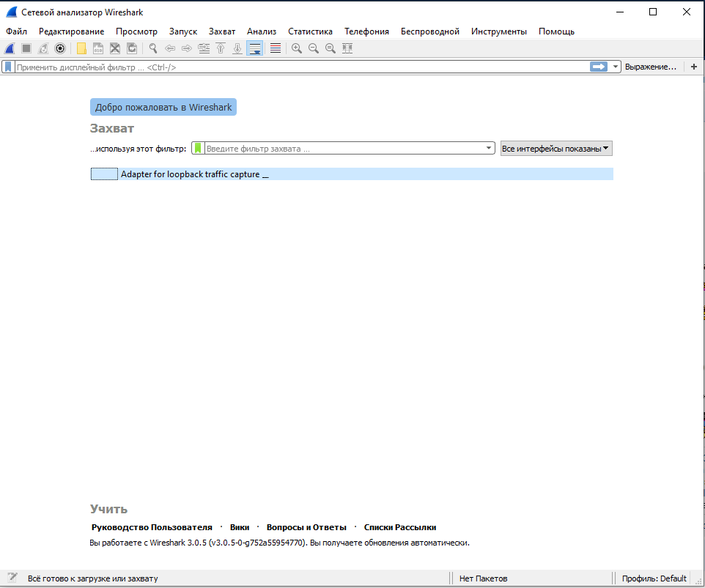Click sparkline box of the loopback adapter
705x588 pixels.
104,174
